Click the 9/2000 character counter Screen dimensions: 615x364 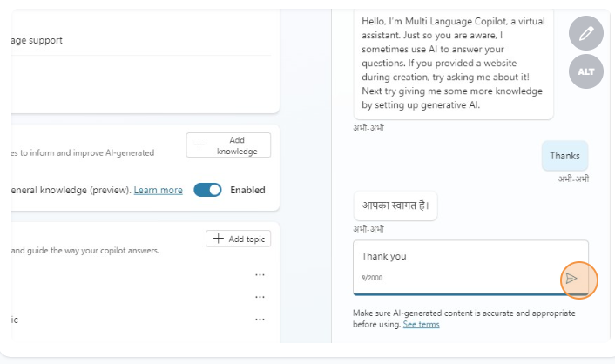[x=372, y=279]
